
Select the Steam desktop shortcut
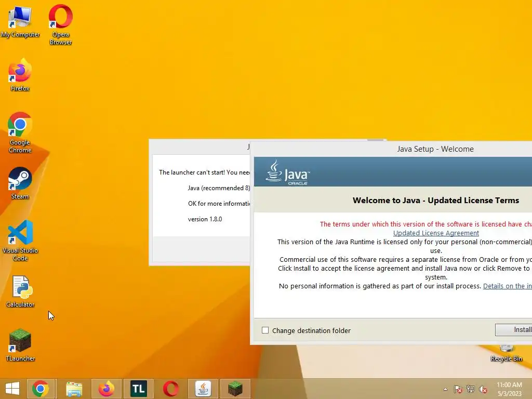tap(20, 183)
